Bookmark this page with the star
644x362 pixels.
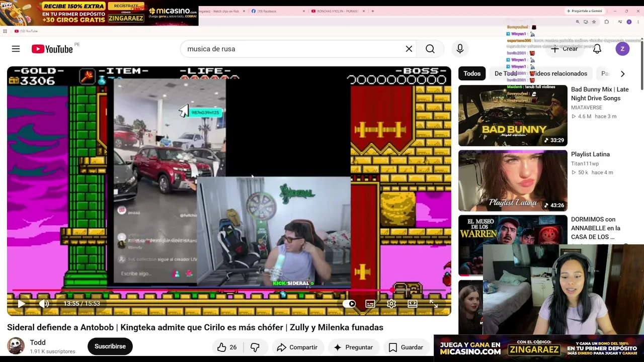[x=594, y=22]
